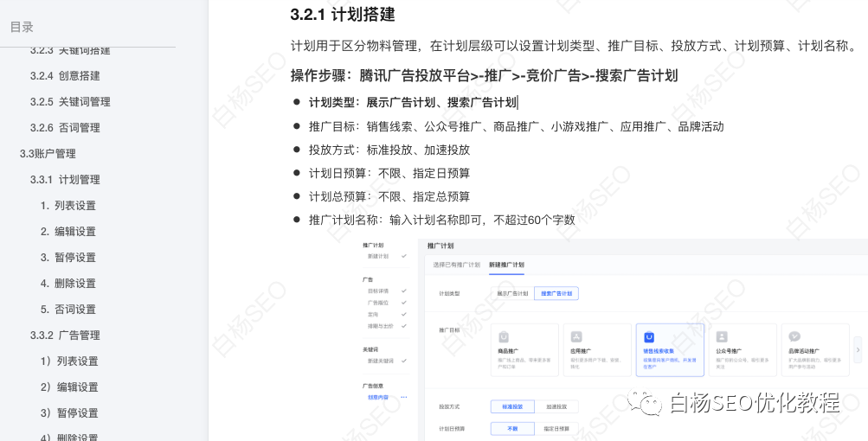Click the checkmark next to 新建计划
This screenshot has width=868, height=441.
click(404, 256)
